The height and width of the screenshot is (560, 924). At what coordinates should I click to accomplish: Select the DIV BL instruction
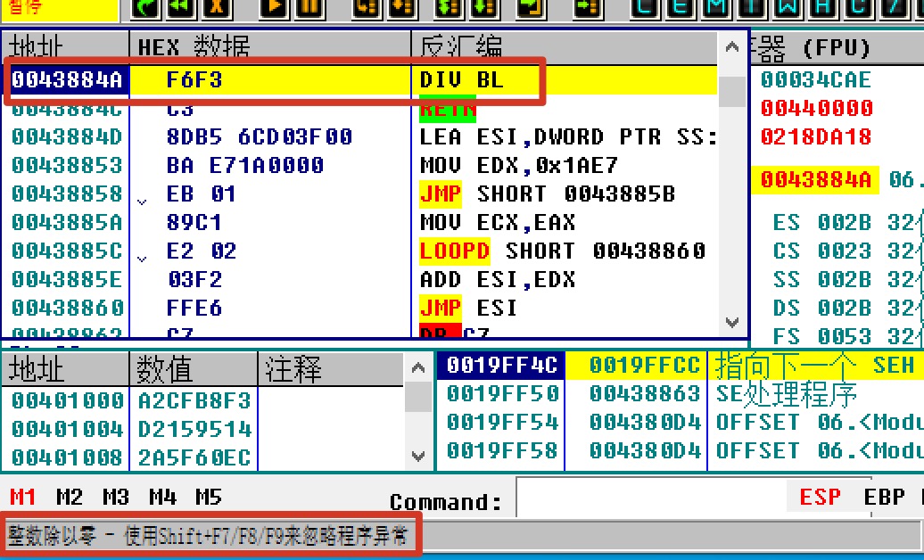pos(462,80)
